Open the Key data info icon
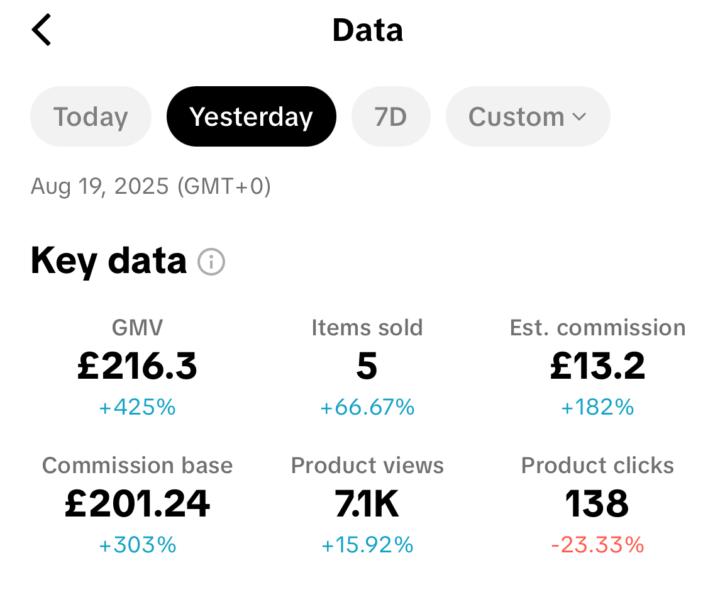The image size is (720, 609). point(211,262)
